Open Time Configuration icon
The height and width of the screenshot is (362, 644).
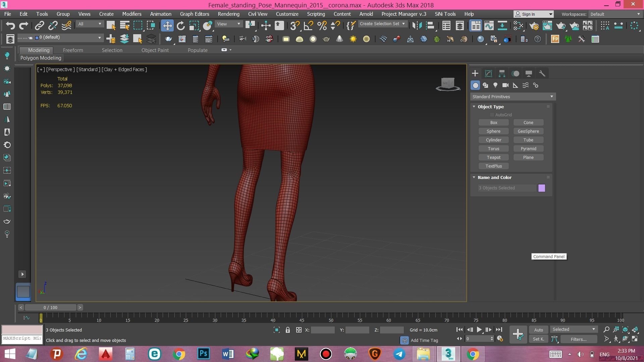(500, 339)
